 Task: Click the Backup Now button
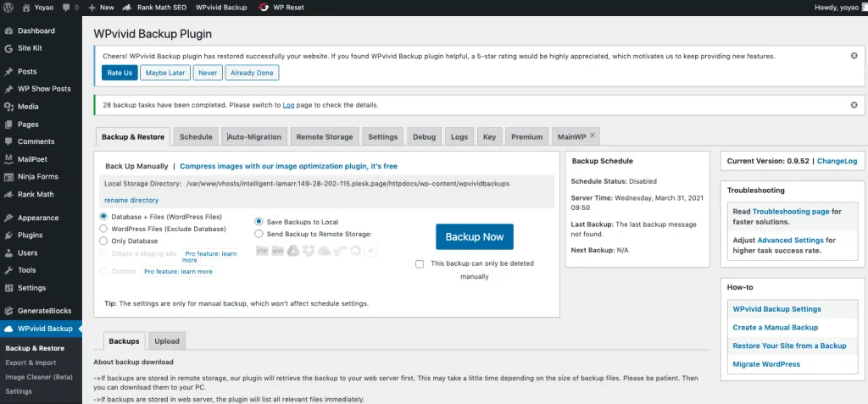(x=475, y=237)
